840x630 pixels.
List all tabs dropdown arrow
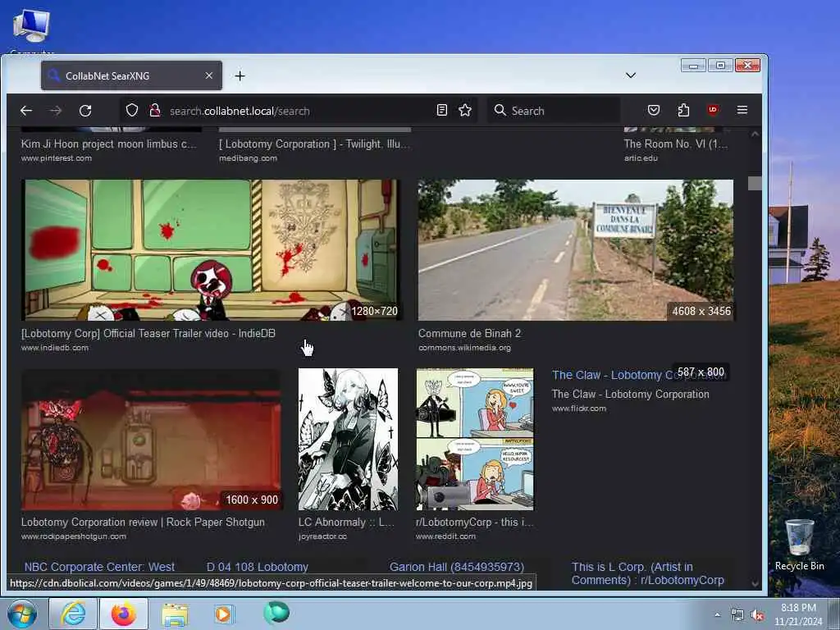click(x=631, y=75)
